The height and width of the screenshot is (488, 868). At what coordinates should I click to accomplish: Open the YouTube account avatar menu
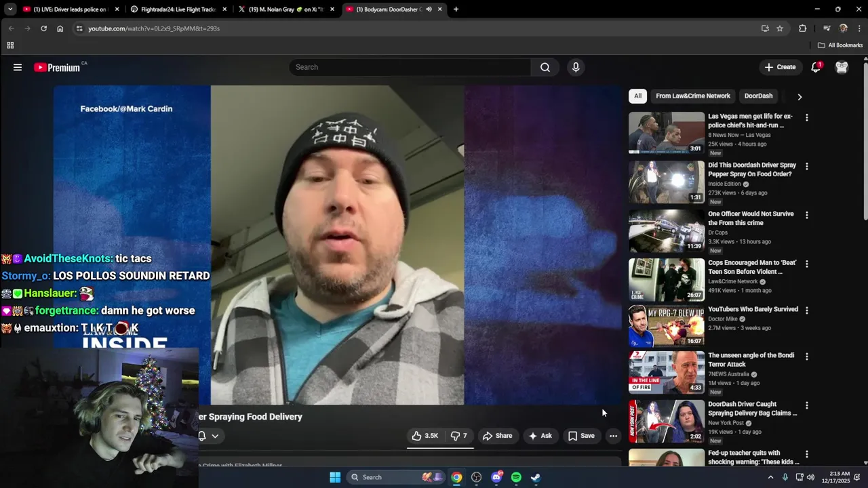click(842, 67)
